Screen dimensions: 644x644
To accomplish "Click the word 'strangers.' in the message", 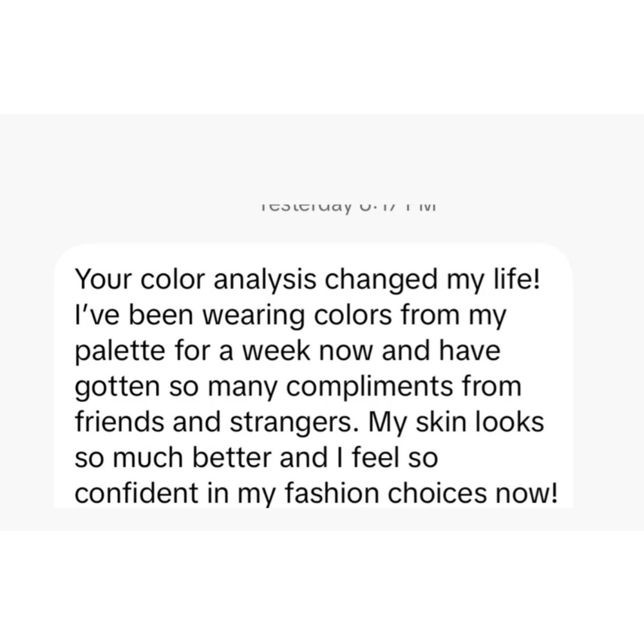I will 297,422.
